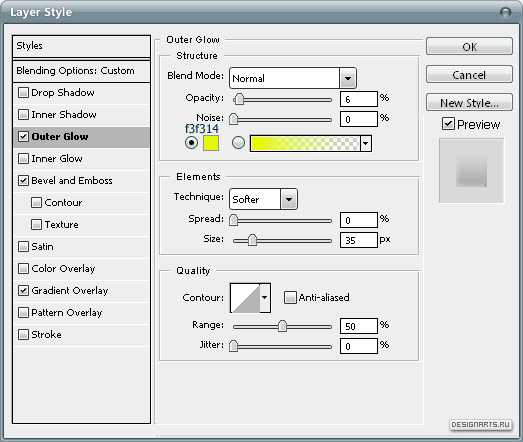The height and width of the screenshot is (442, 523).
Task: Open the Drop Shadow settings row
Action: [81, 93]
